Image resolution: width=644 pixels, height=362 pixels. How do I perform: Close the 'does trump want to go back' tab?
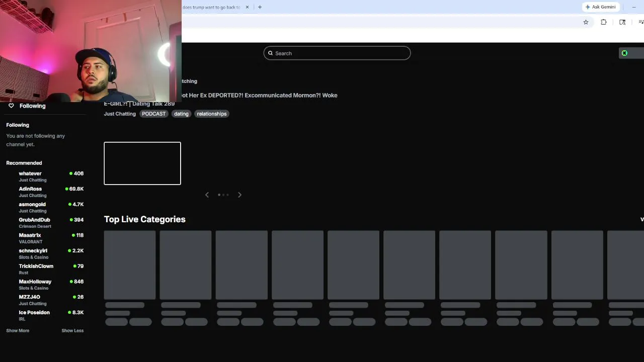point(247,7)
